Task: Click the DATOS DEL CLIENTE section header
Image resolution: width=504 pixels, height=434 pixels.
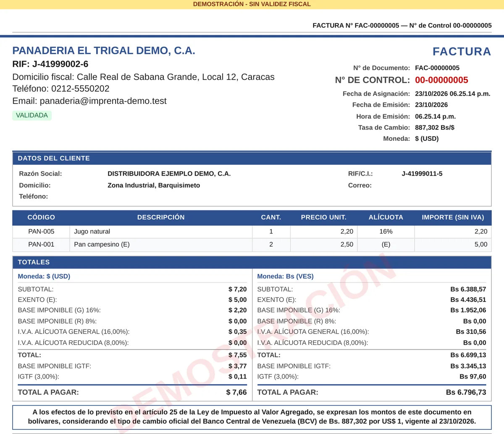Action: 252,158
